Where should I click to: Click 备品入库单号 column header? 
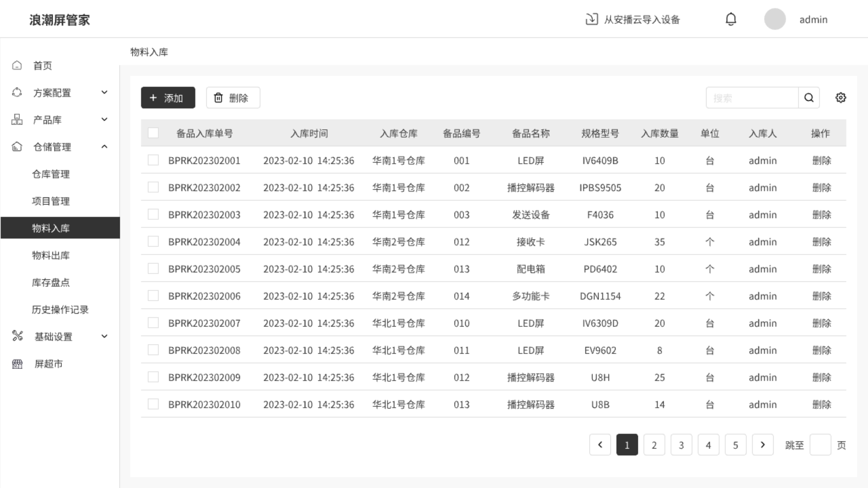click(x=204, y=133)
